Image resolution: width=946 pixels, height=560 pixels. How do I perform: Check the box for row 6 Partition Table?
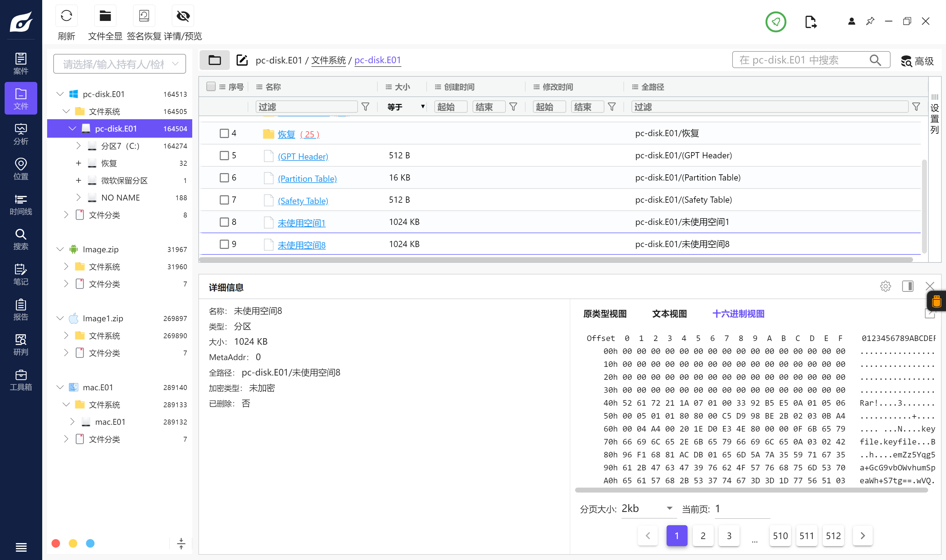[x=224, y=178]
